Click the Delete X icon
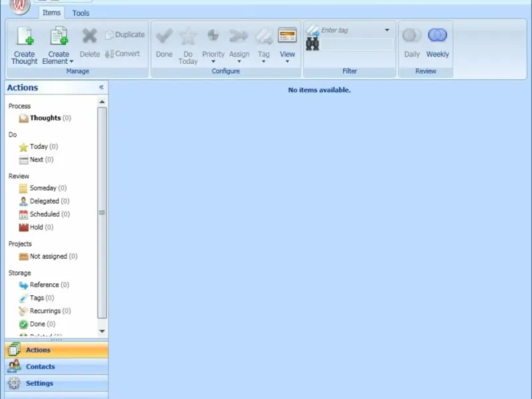 click(90, 36)
